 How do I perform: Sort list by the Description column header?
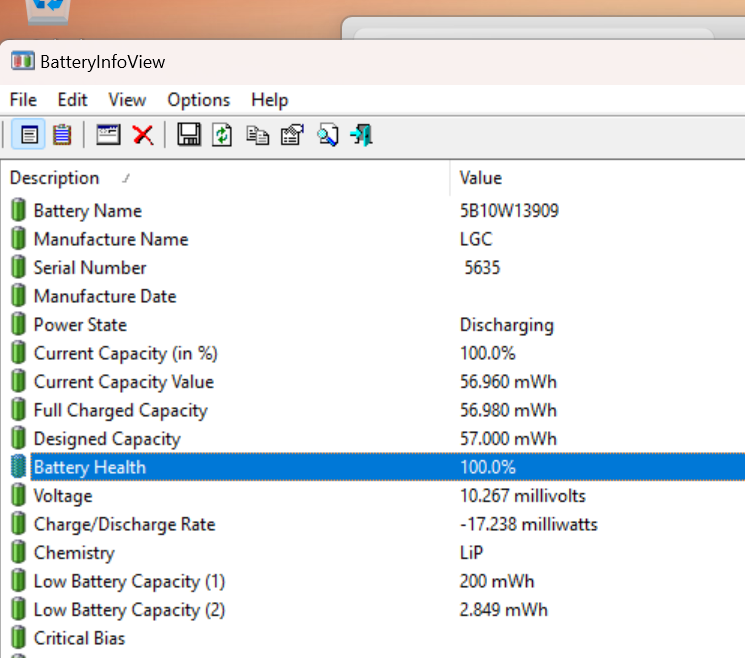[x=55, y=178]
